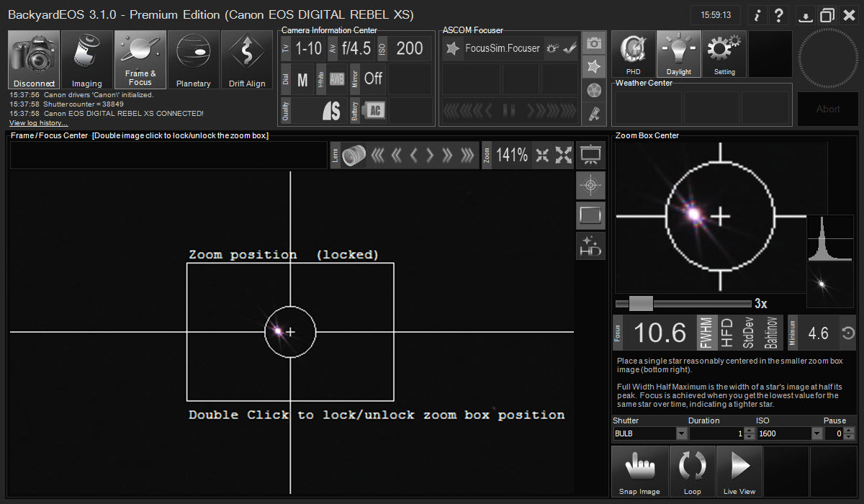Click the histogram thumbnail in Zoom Box Center
864x504 pixels.
click(829, 238)
